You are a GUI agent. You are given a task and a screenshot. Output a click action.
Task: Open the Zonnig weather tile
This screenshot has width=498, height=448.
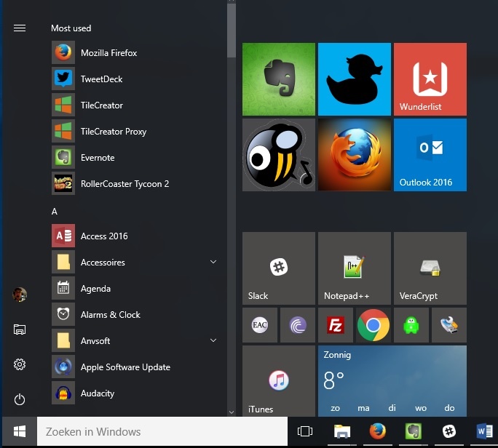(392, 381)
